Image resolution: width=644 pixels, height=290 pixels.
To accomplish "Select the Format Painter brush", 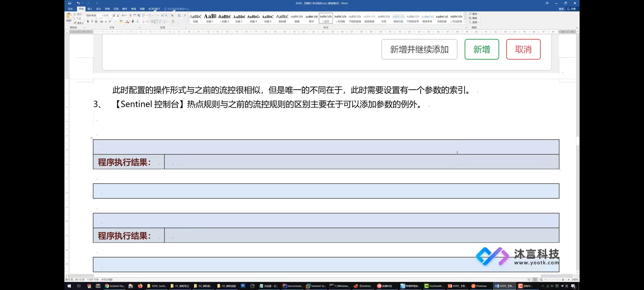I will (x=75, y=23).
